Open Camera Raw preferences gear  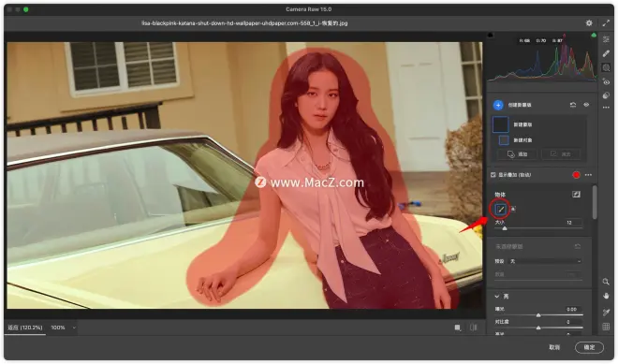[x=589, y=23]
